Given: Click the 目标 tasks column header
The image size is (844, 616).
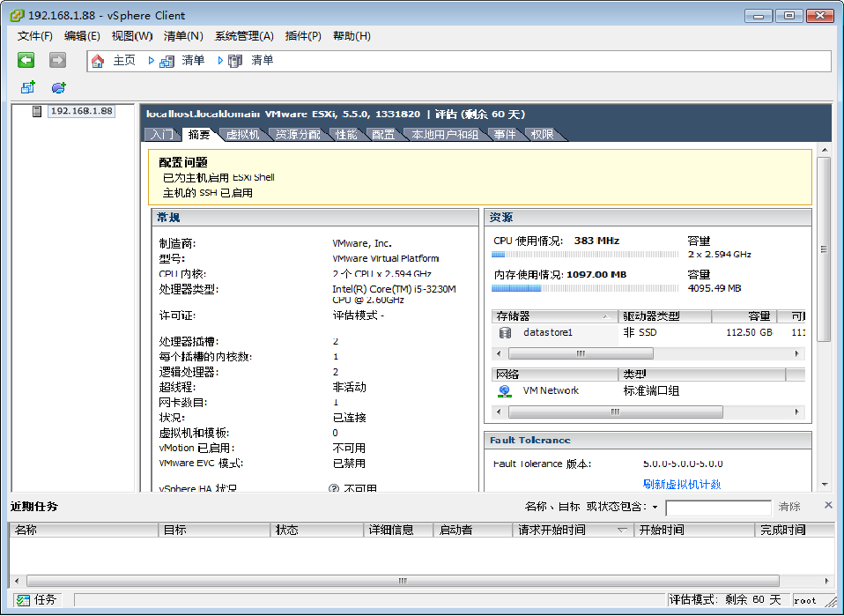Looking at the screenshot, I should click(x=214, y=530).
